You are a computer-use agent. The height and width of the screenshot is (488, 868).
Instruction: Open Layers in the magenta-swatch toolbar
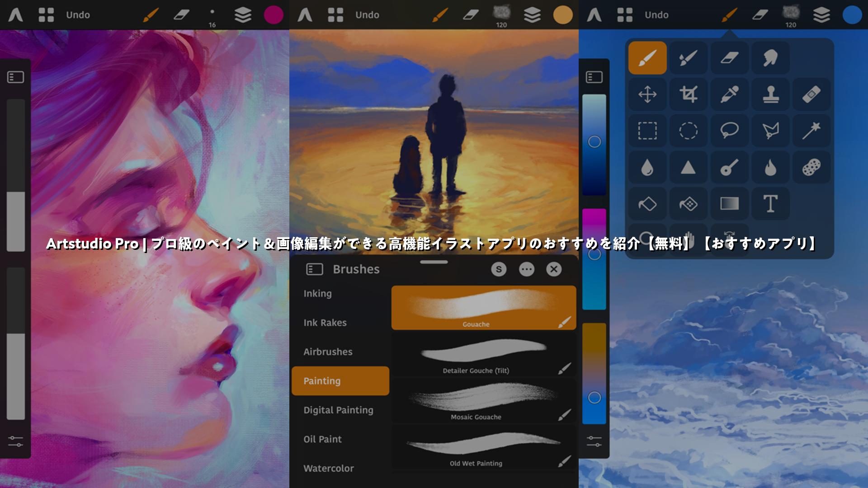243,15
